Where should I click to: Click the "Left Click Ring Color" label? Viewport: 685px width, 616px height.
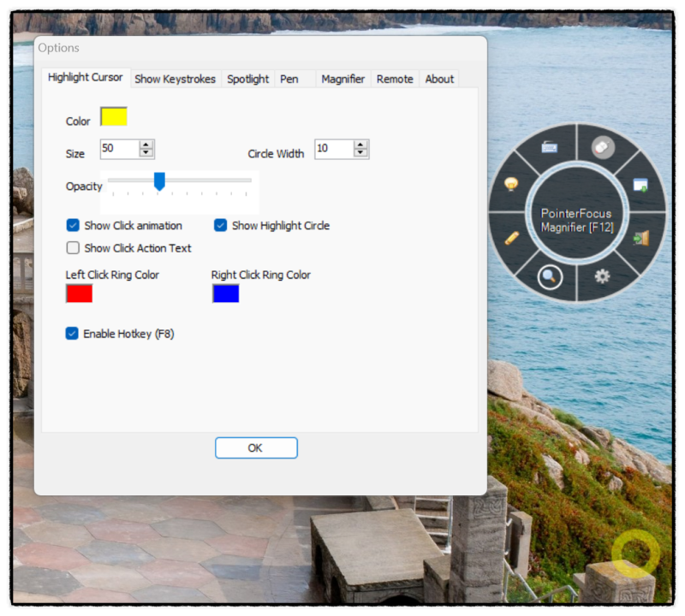112,275
